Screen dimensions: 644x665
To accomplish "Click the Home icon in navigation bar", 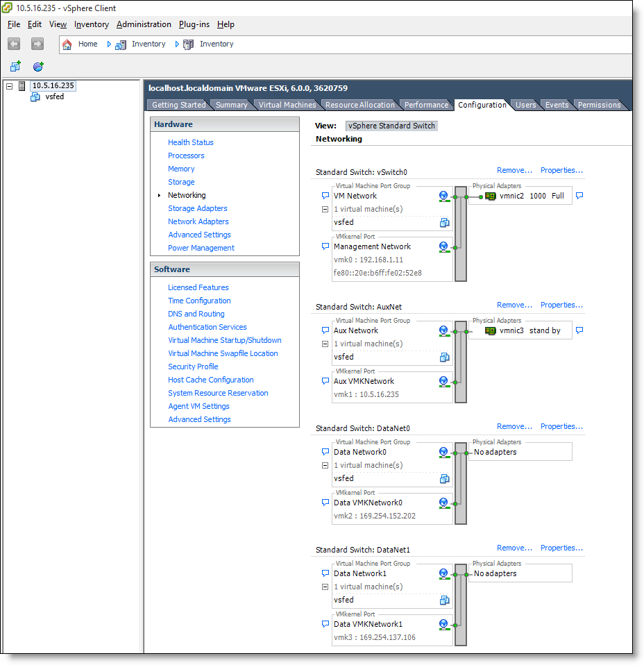I will pos(67,44).
